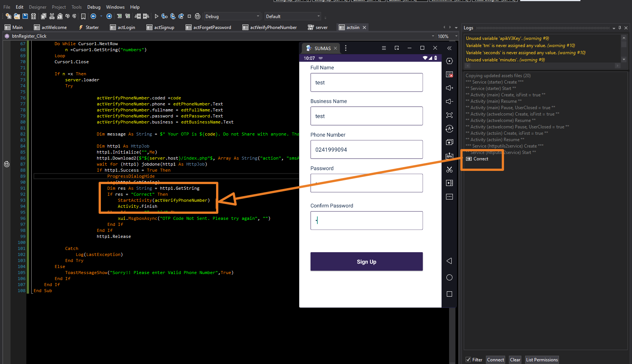
Task: Click the emulator volume down icon
Action: tap(449, 102)
